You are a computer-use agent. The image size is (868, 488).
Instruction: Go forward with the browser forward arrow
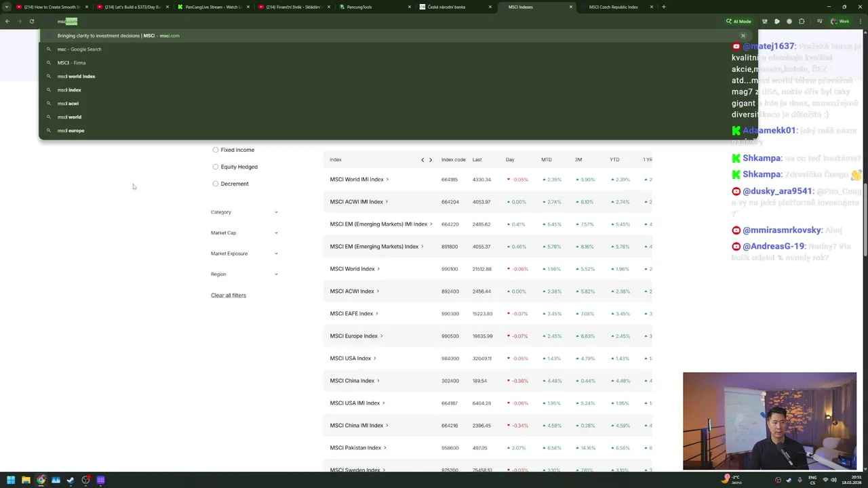(x=19, y=21)
